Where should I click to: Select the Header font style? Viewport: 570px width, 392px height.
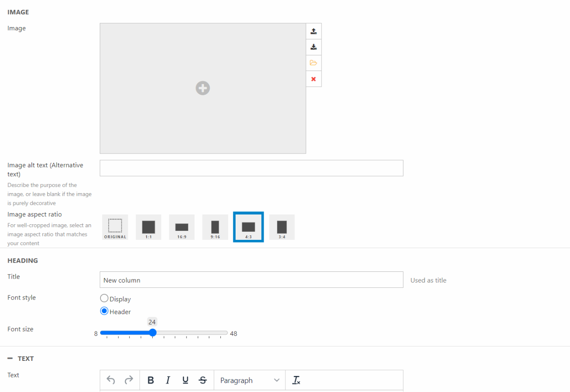[104, 311]
